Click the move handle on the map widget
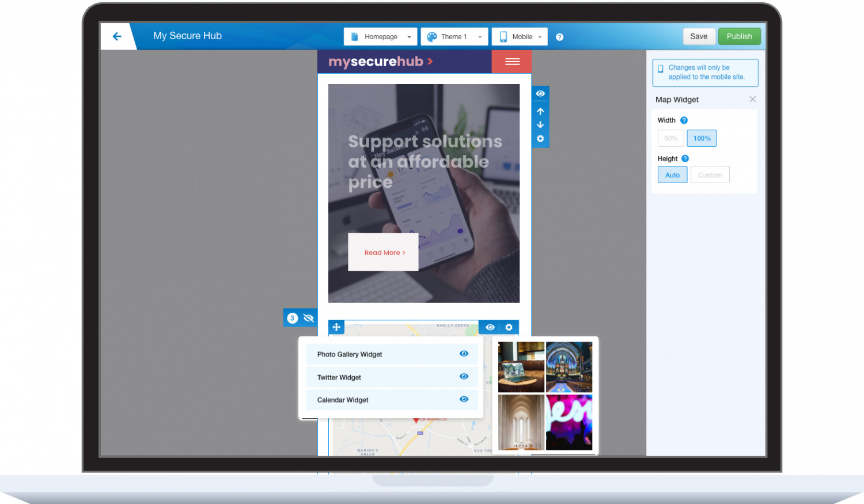Viewport: 864px width, 504px height. coord(336,327)
